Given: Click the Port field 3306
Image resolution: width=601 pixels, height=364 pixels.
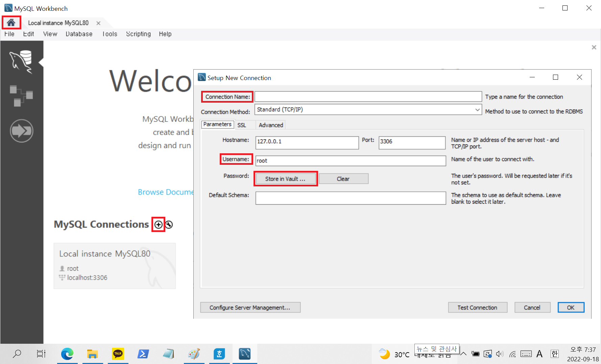Looking at the screenshot, I should 412,142.
